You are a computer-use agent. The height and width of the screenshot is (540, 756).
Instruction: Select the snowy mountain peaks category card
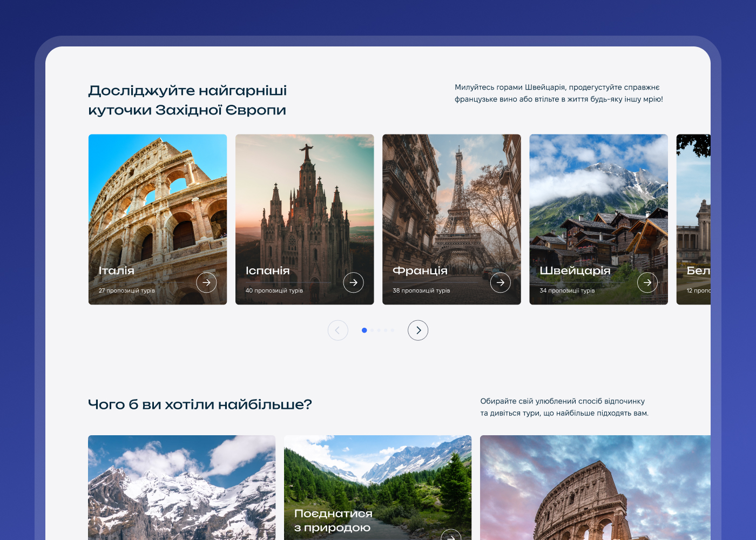point(181,486)
